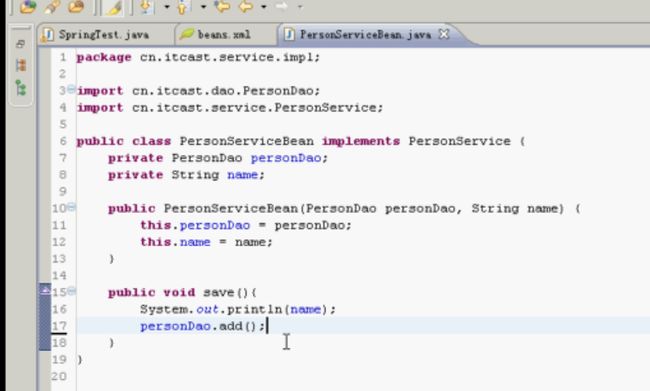Collapse the constructor fold at line 10
The image size is (650, 391).
point(71,206)
